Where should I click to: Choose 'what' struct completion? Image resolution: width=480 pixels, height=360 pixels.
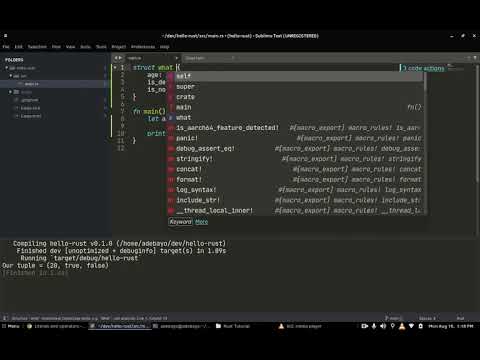296,118
